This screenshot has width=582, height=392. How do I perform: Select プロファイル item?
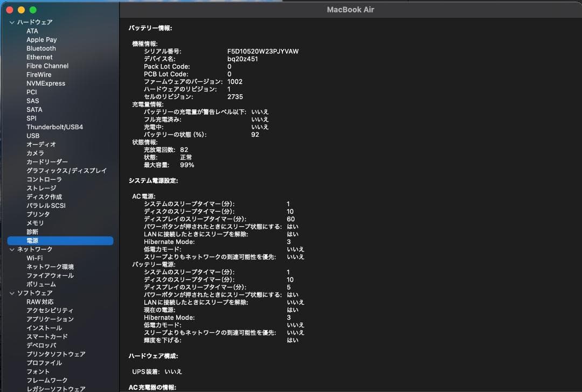tap(44, 363)
